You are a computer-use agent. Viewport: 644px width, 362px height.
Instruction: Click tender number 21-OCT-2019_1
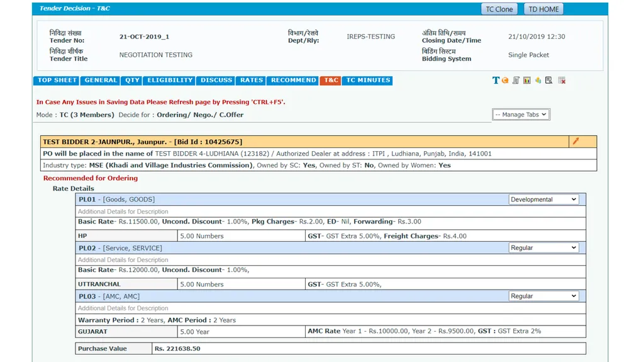click(144, 37)
